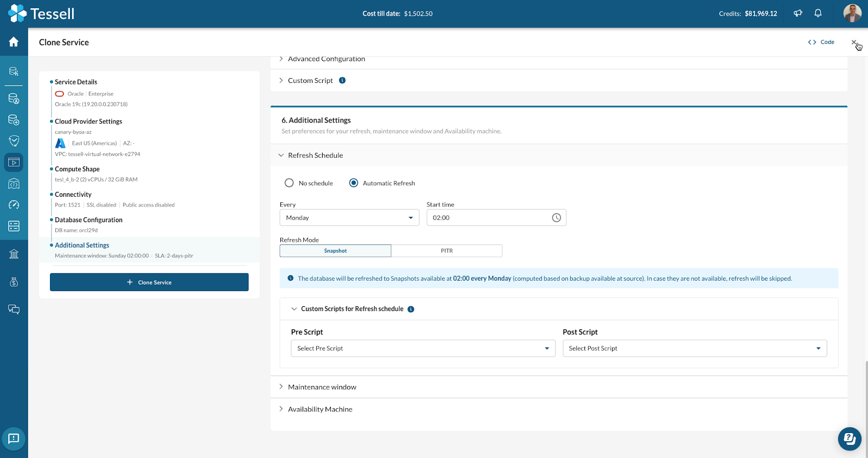Image resolution: width=868 pixels, height=458 pixels.
Task: Click the DB name orcl29d text
Action: click(76, 230)
